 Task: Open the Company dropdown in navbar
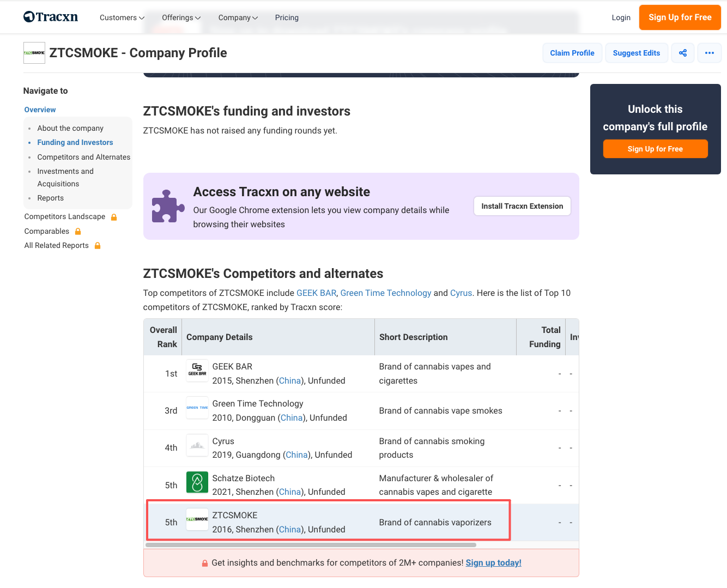(x=238, y=17)
